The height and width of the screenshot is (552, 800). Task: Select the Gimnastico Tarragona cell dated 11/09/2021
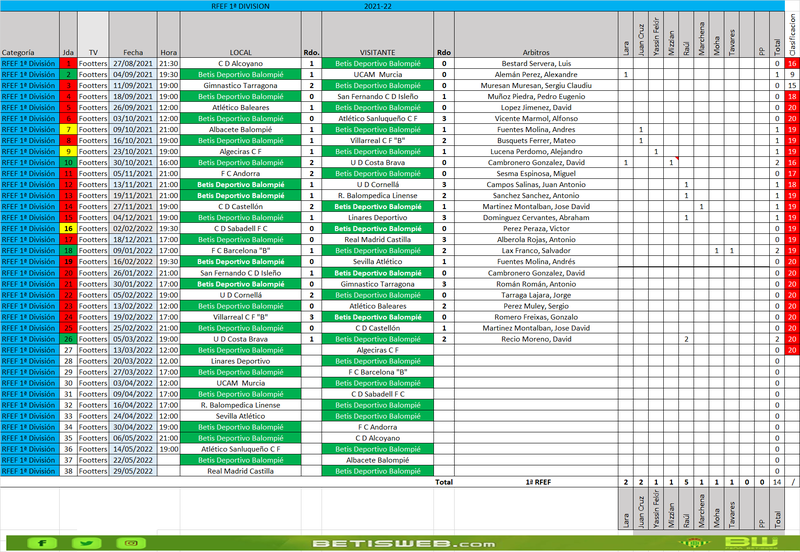click(x=240, y=86)
